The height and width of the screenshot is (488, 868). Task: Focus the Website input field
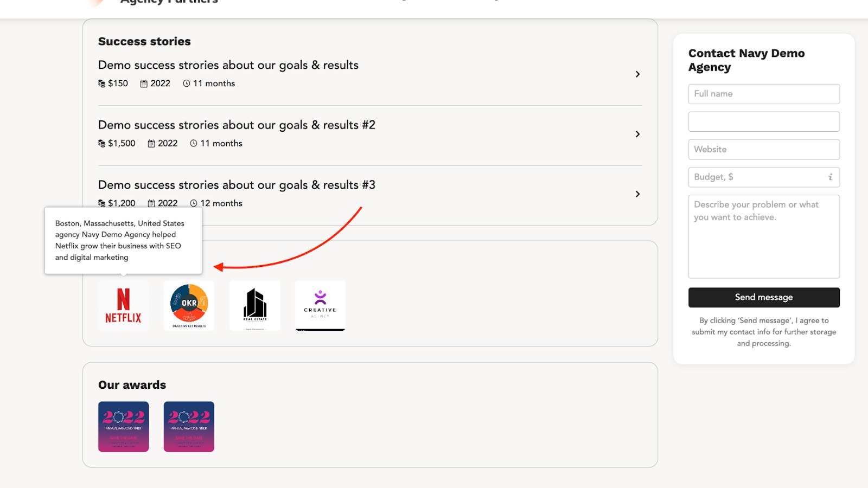(764, 149)
